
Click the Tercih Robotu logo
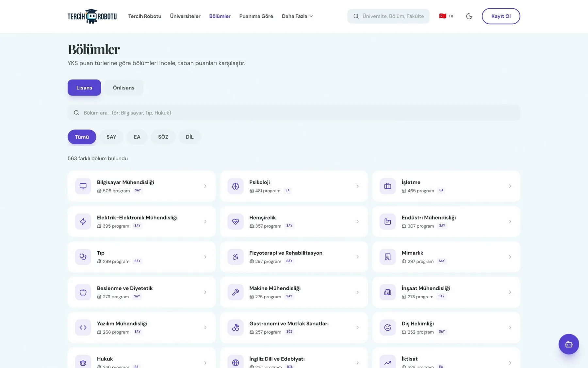click(92, 16)
